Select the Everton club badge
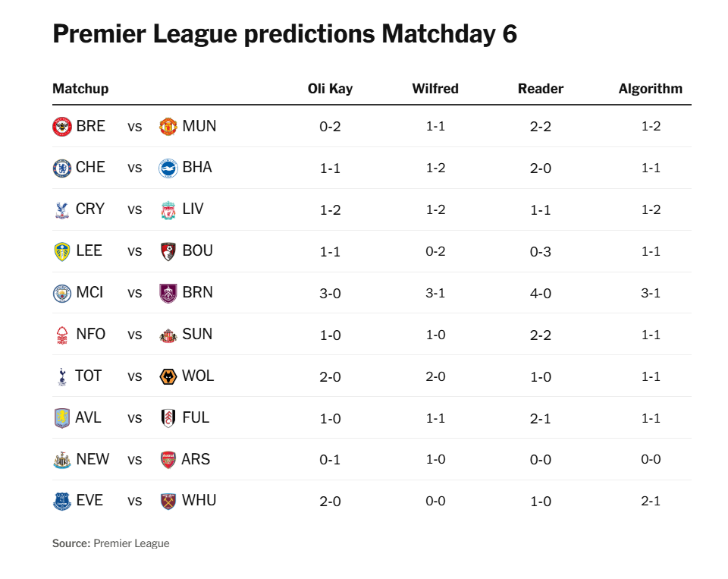728x579 pixels. 62,502
